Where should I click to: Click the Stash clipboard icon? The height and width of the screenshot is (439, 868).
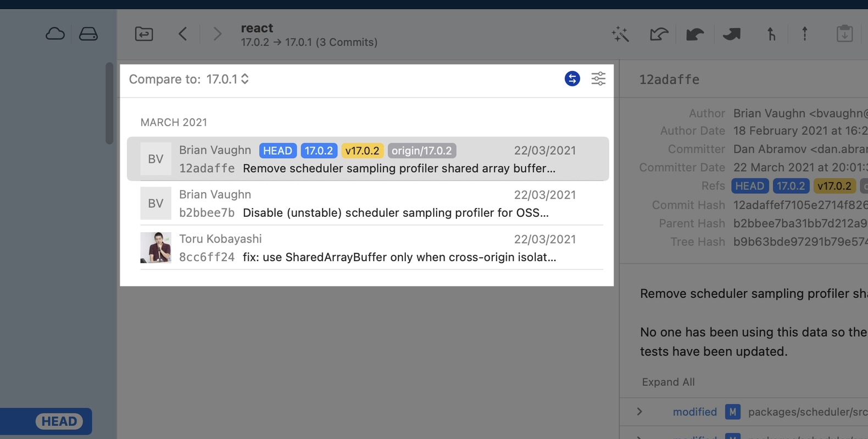point(844,34)
